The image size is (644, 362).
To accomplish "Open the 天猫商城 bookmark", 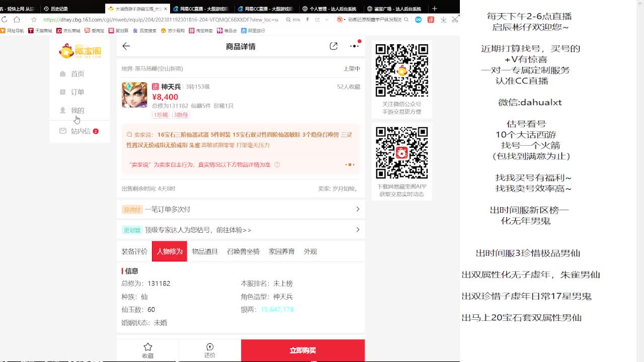I will [x=40, y=31].
